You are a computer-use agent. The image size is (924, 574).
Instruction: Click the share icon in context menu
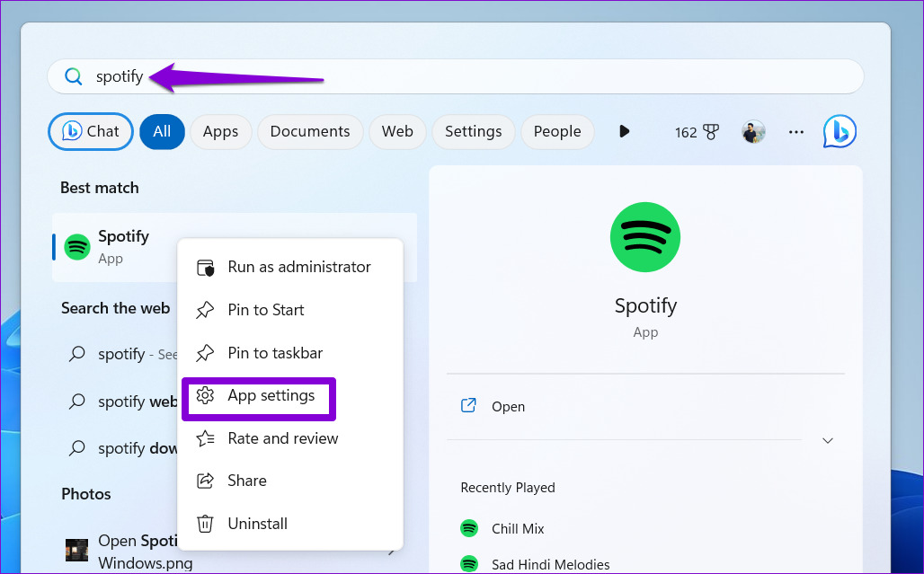coord(205,481)
